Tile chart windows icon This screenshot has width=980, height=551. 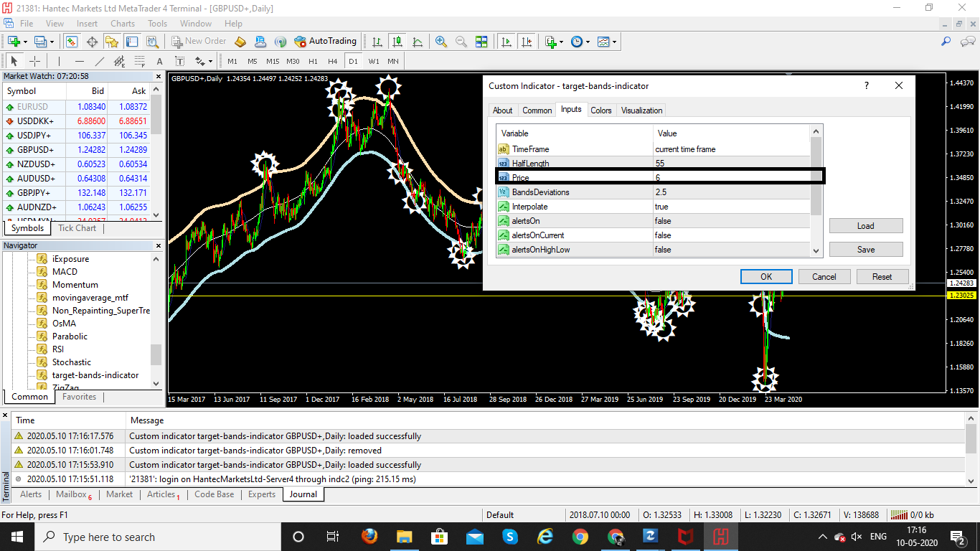(481, 42)
